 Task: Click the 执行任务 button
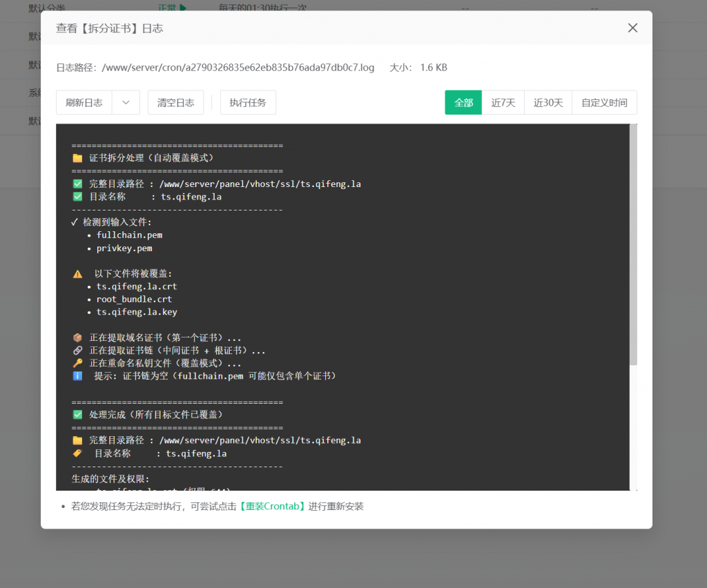(248, 103)
